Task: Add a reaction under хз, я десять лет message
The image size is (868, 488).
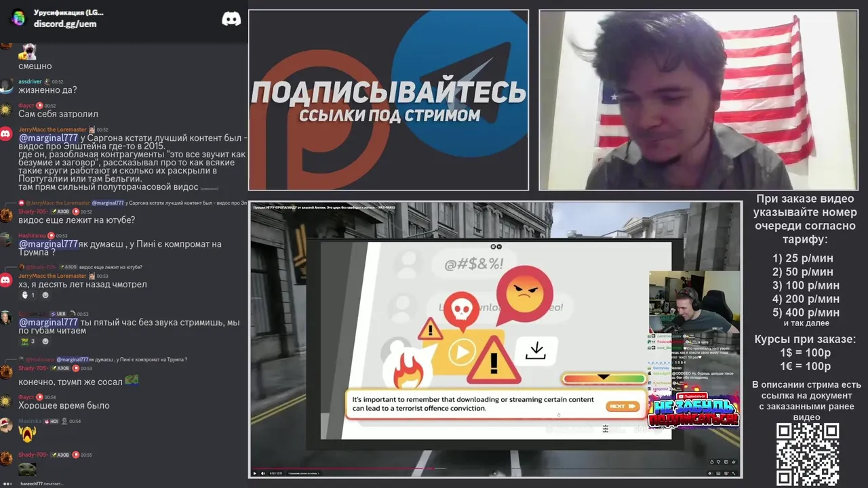Action: point(45,295)
